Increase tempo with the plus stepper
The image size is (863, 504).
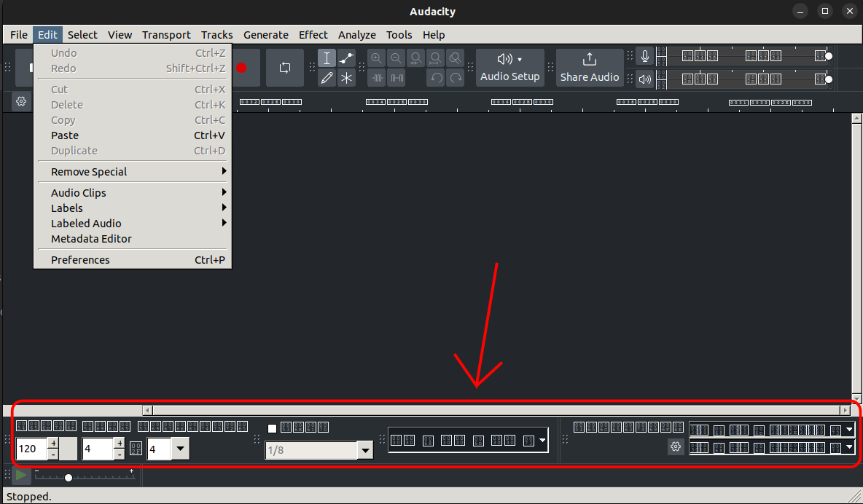55,445
